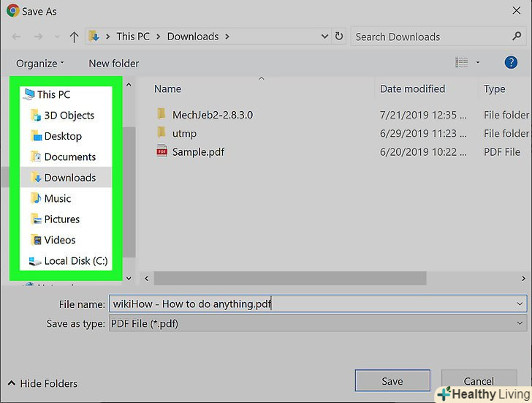Expand the chevron after Downloads in path
The height and width of the screenshot is (403, 532).
click(227, 37)
